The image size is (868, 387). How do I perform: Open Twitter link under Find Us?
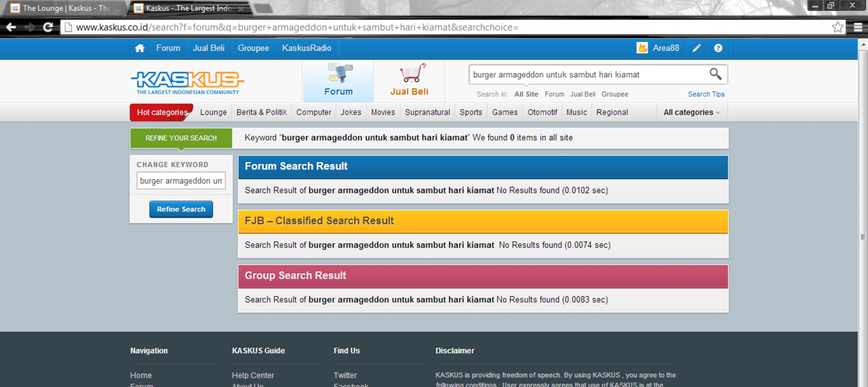pos(345,375)
